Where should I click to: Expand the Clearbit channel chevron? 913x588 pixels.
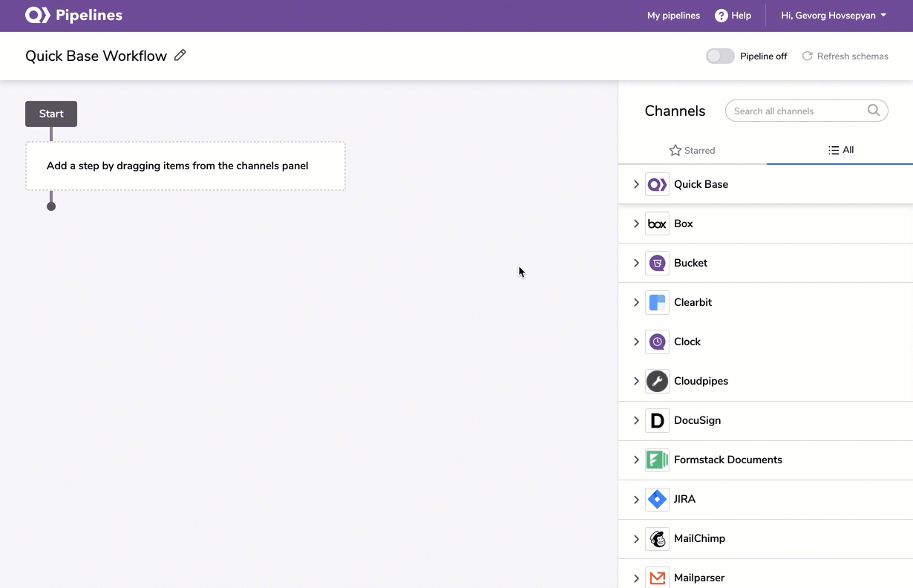click(x=636, y=302)
